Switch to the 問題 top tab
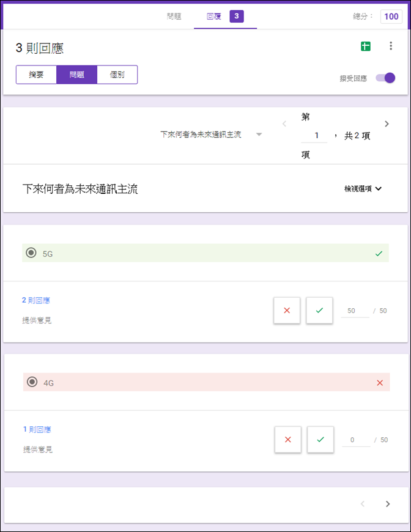The height and width of the screenshot is (532, 411). [x=174, y=16]
